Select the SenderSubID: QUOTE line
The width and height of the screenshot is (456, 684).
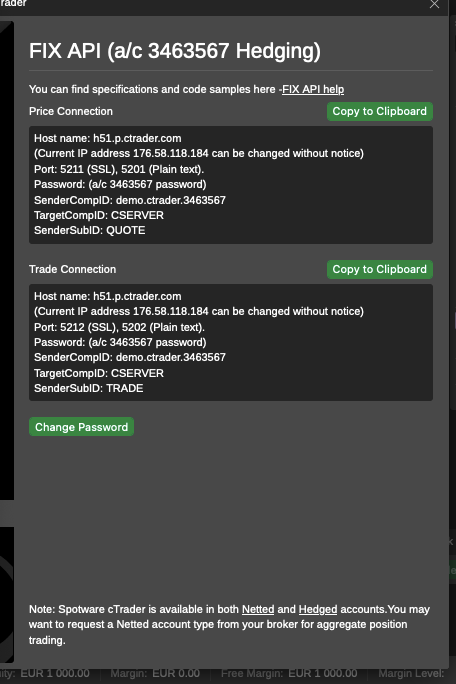coord(89,230)
